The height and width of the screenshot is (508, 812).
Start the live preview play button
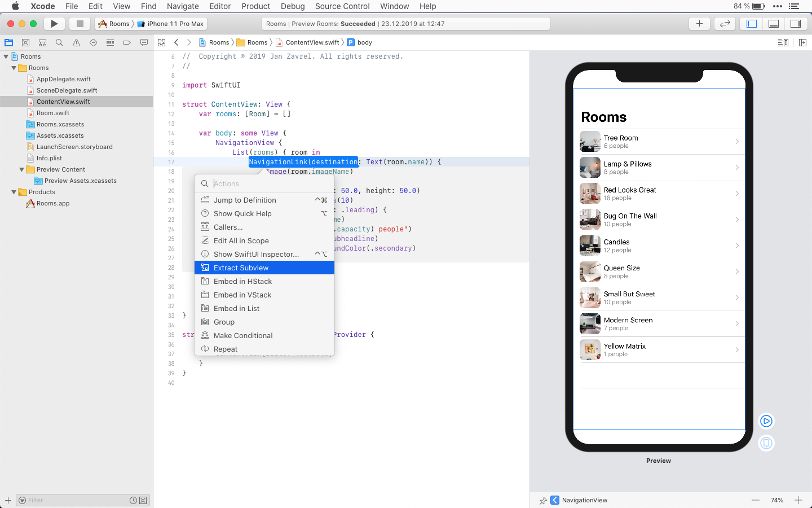766,421
